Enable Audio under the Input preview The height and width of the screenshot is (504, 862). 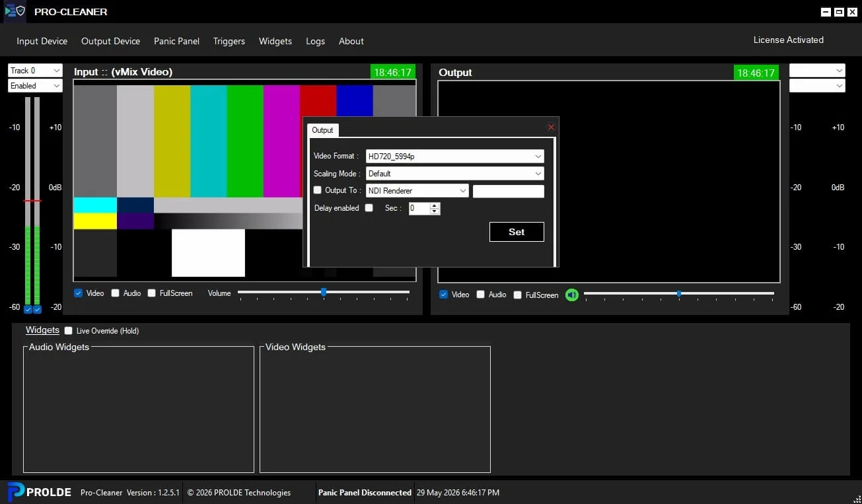[116, 293]
